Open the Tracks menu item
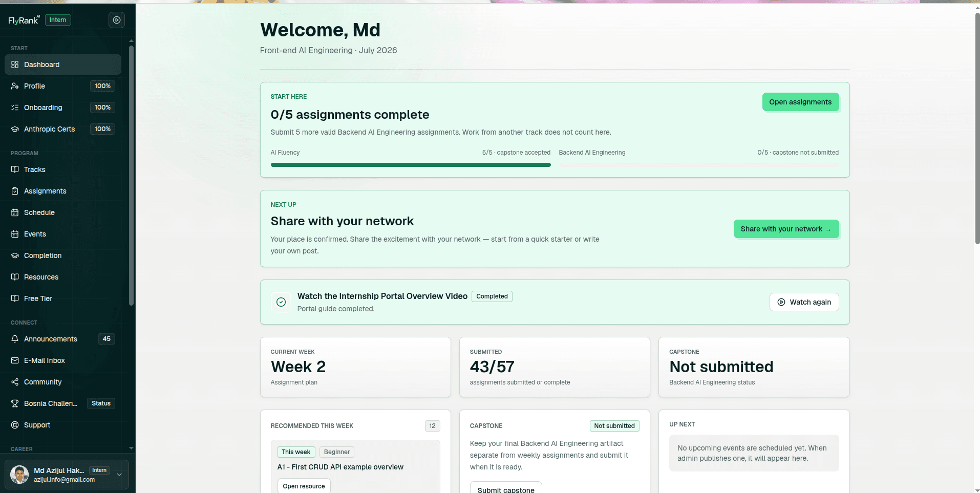 coord(63,169)
